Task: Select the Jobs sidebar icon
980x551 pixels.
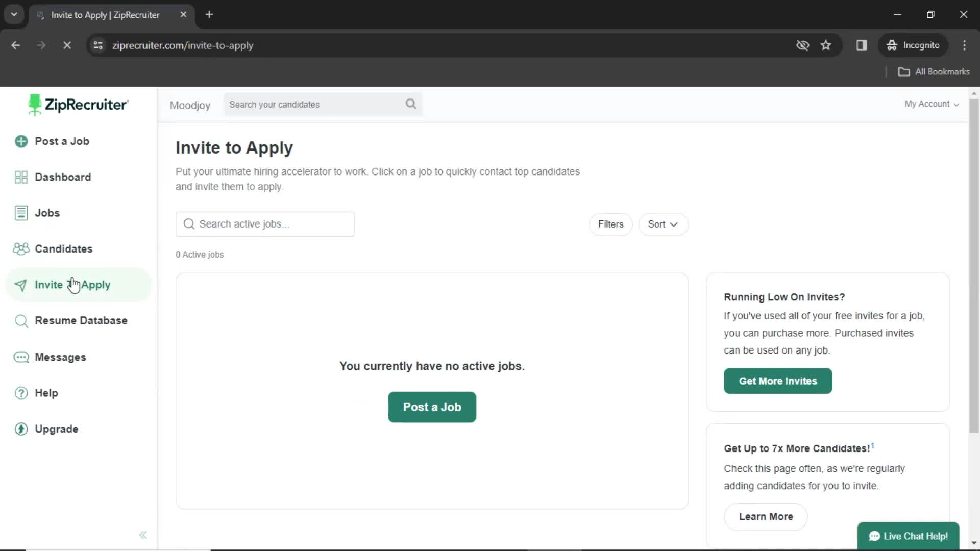Action: point(20,213)
